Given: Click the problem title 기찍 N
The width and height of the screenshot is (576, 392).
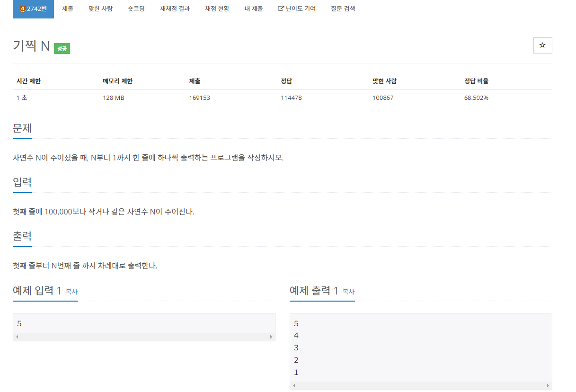Looking at the screenshot, I should pos(31,46).
